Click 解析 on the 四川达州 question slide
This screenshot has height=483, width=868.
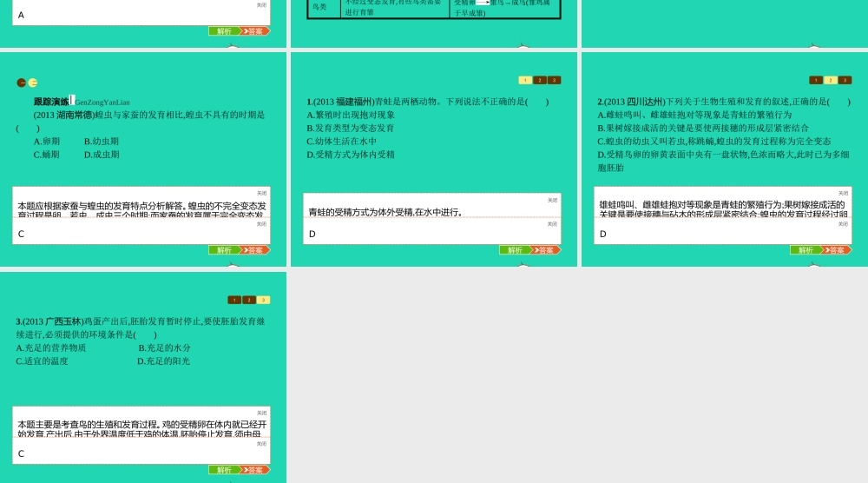tap(806, 250)
